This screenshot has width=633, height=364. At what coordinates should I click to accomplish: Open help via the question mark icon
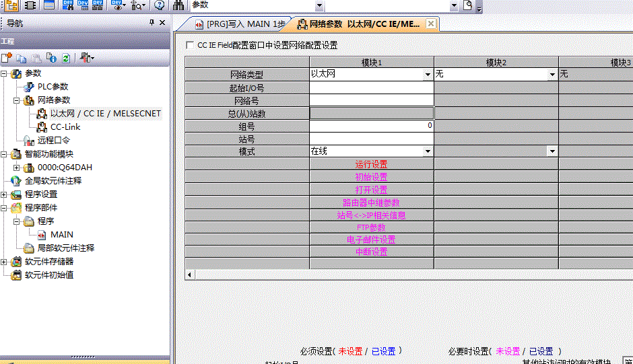(159, 5)
